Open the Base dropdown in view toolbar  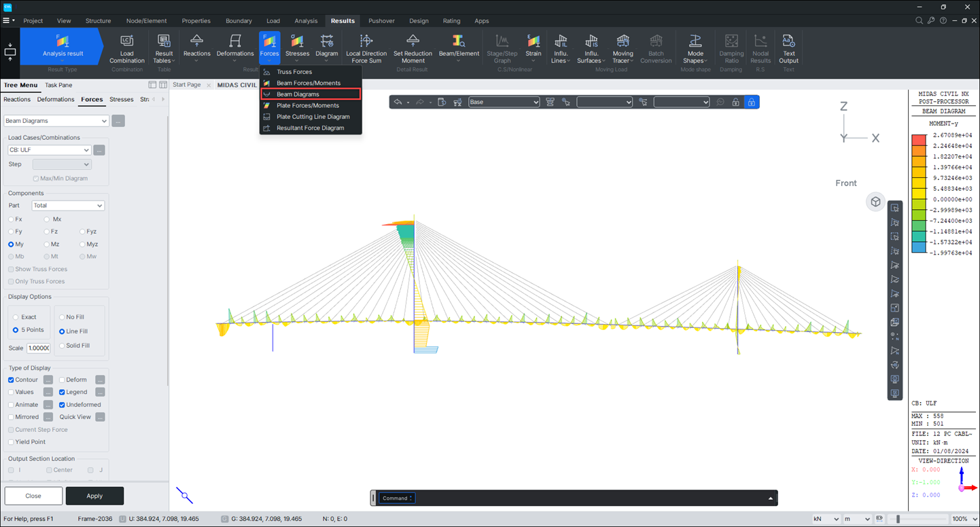click(x=504, y=102)
